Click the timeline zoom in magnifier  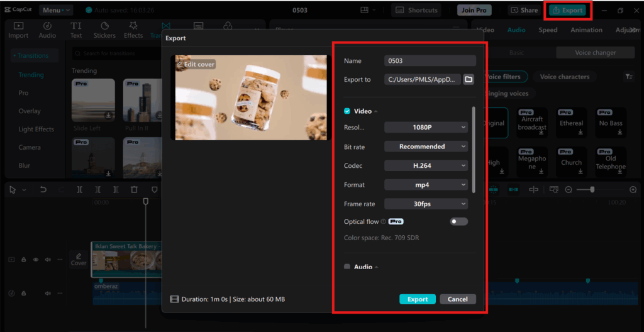[633, 189]
